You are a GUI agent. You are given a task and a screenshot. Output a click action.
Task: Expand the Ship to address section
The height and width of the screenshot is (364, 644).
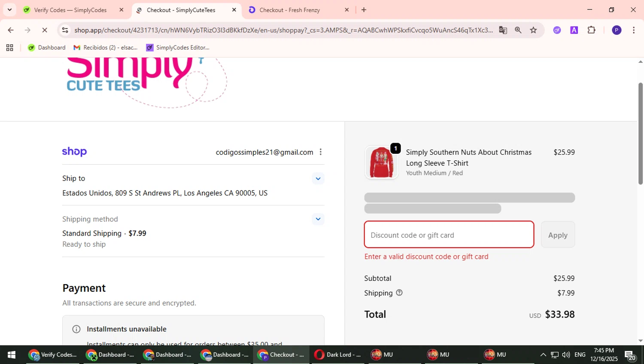[318, 178]
